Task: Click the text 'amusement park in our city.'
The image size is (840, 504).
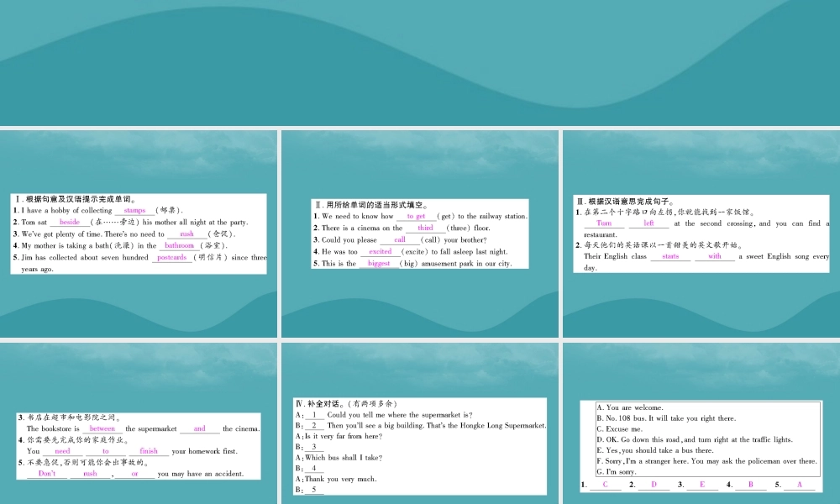Action: [x=466, y=263]
